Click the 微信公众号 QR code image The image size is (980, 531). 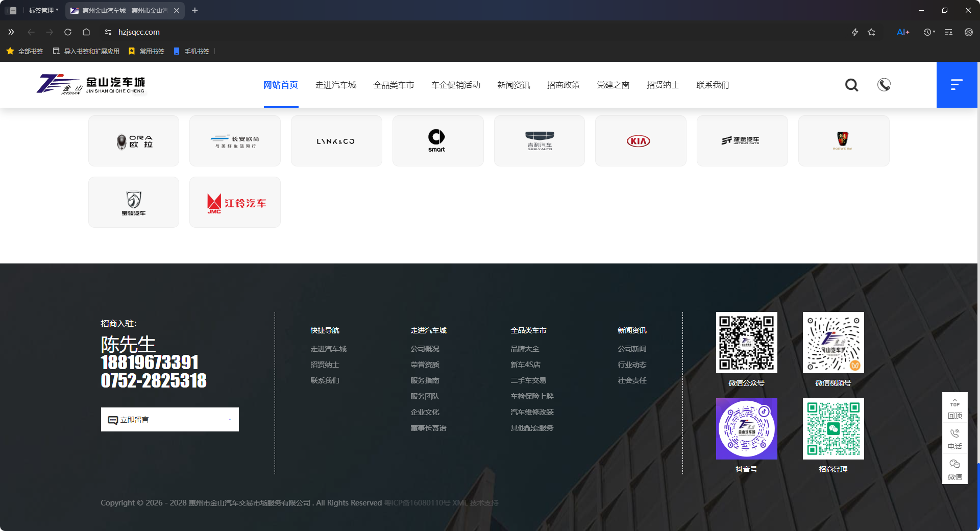pyautogui.click(x=747, y=343)
